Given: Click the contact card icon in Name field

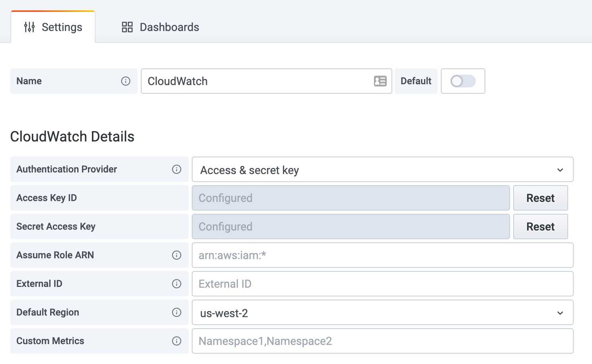Looking at the screenshot, I should 380,81.
